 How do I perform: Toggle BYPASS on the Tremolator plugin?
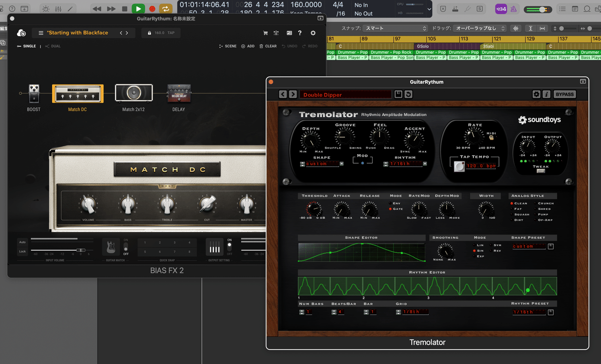tap(564, 94)
